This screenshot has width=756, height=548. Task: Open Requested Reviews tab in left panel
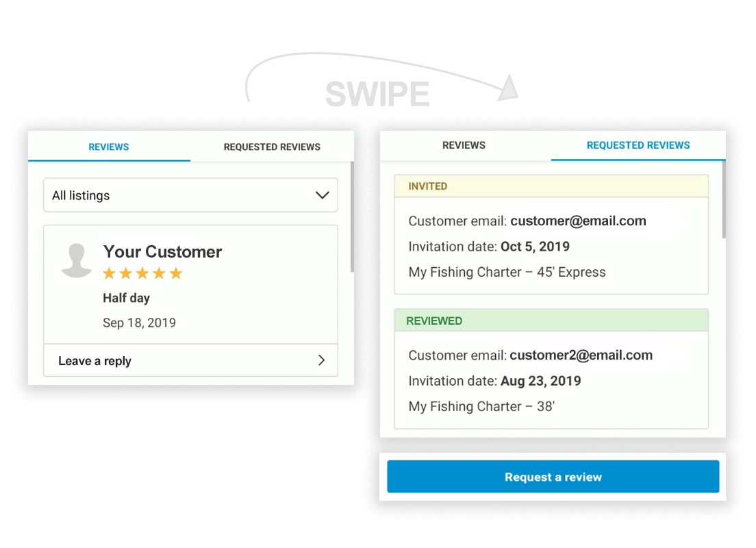[272, 147]
